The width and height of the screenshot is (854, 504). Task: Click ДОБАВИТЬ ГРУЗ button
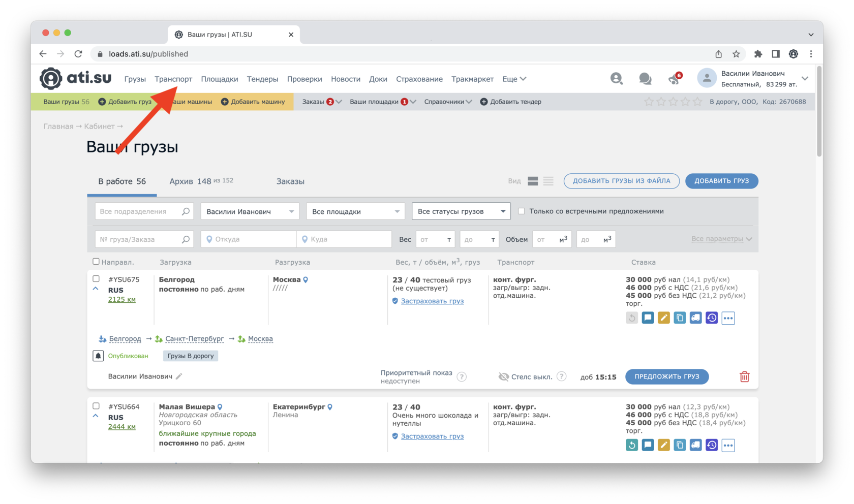[721, 181]
